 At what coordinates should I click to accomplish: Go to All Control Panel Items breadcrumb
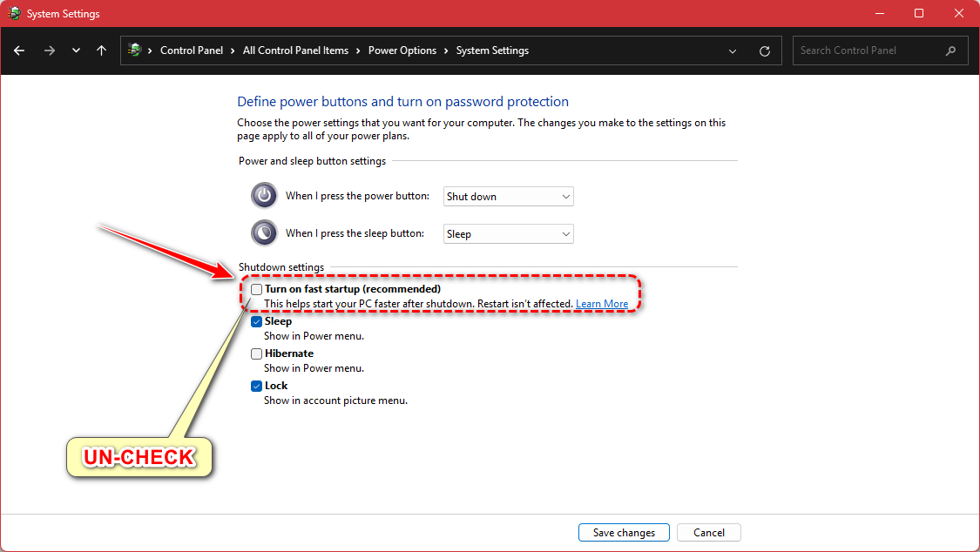[295, 50]
